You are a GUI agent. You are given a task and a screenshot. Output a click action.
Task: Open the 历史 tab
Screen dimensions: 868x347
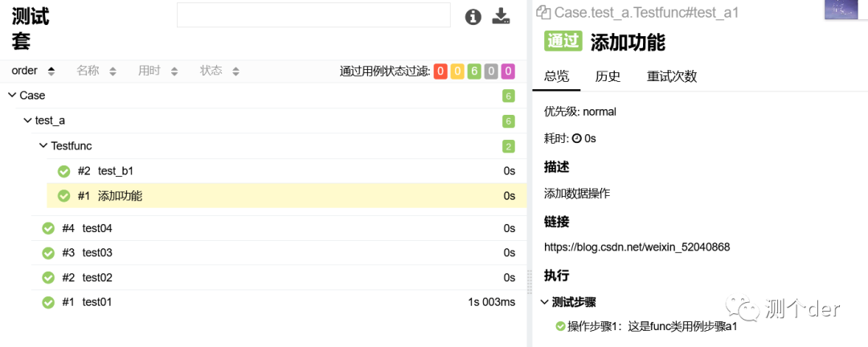[608, 76]
